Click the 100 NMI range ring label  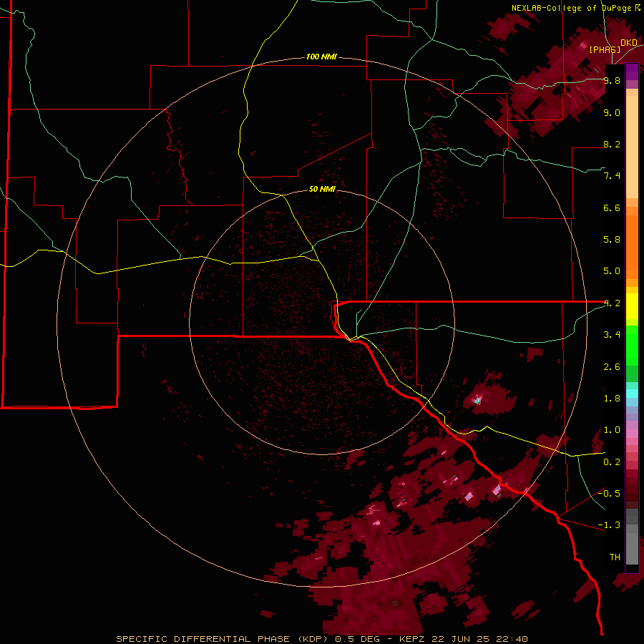(321, 57)
